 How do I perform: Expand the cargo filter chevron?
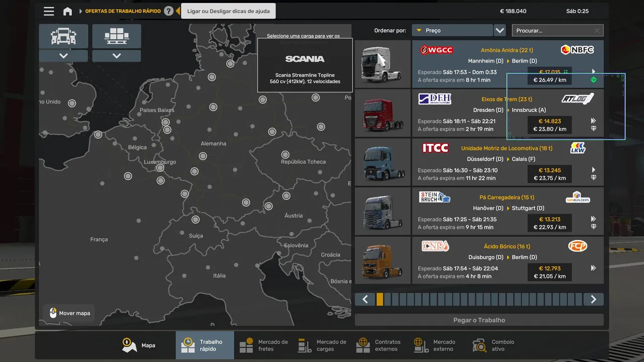116,56
